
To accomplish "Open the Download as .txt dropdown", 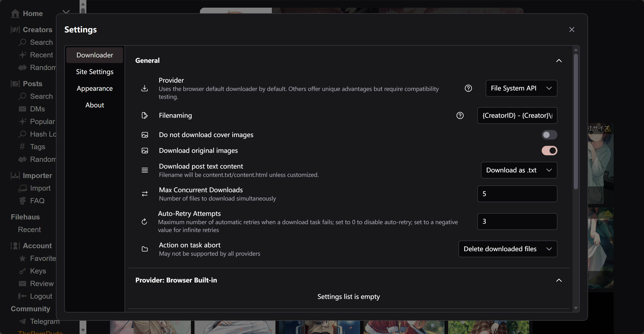I will click(519, 170).
